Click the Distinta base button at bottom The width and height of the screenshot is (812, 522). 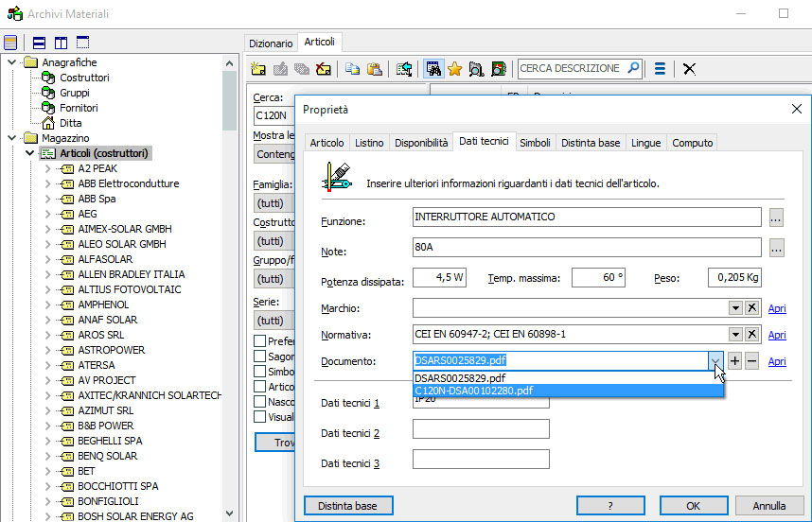(348, 506)
